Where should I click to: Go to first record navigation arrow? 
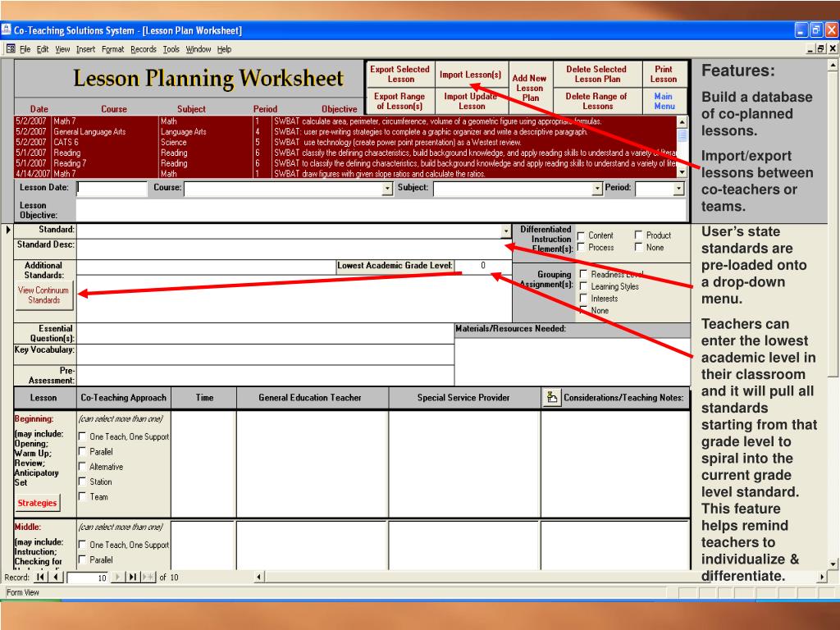point(40,577)
